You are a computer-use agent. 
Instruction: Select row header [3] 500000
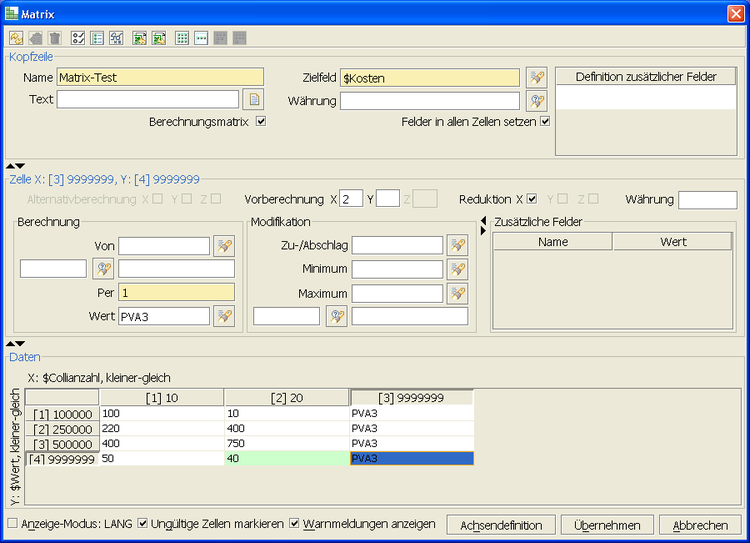pos(62,443)
